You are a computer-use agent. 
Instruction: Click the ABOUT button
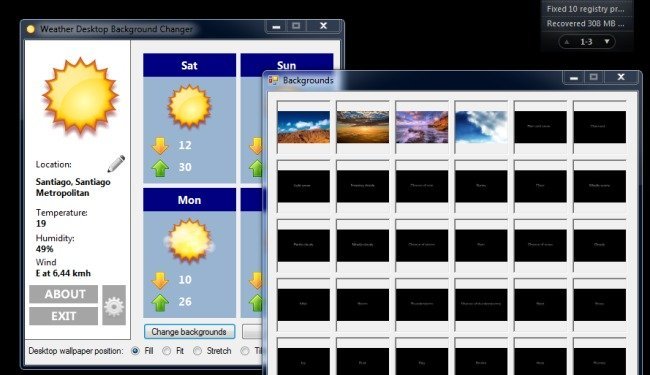coord(63,294)
